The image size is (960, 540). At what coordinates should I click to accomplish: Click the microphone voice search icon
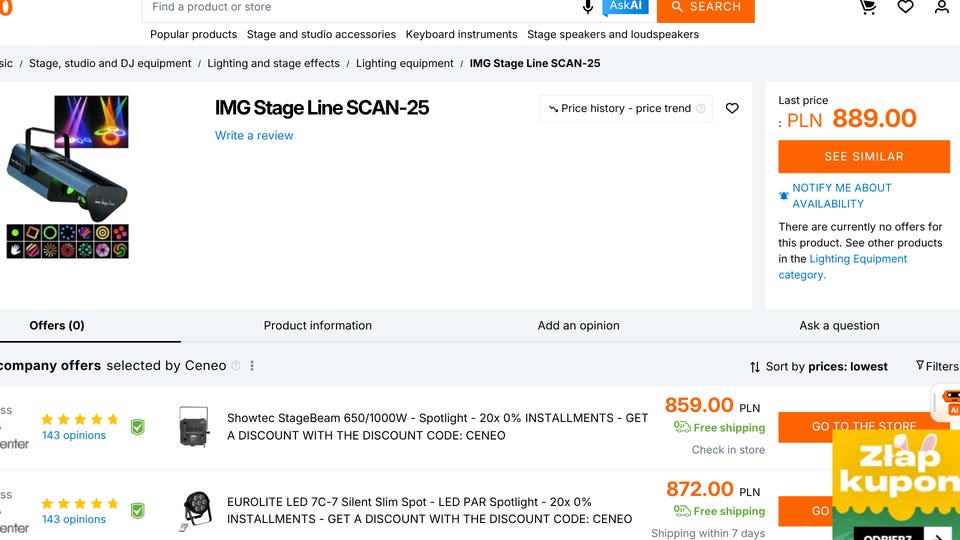coord(588,7)
